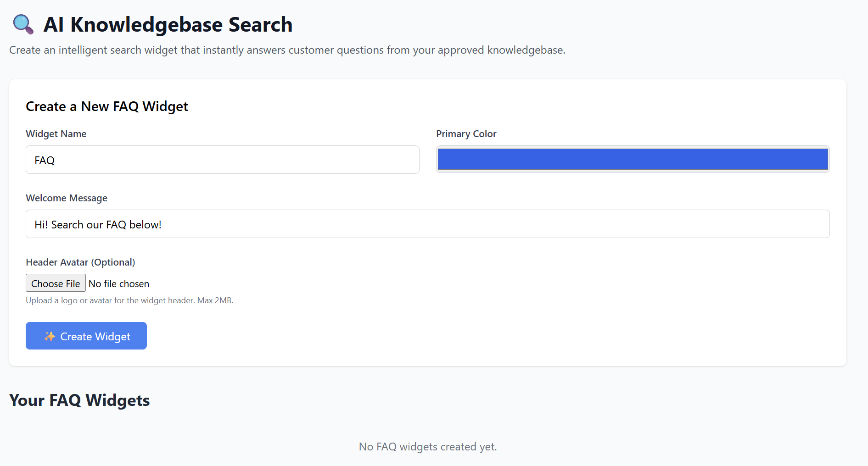This screenshot has width=868, height=466.
Task: Click the "Your FAQ Widgets" section heading
Action: point(79,400)
